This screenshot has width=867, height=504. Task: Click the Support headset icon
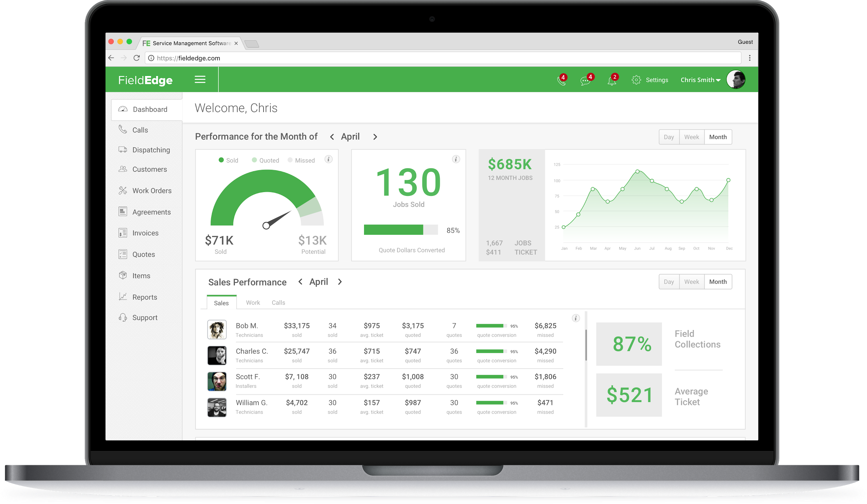click(x=123, y=318)
